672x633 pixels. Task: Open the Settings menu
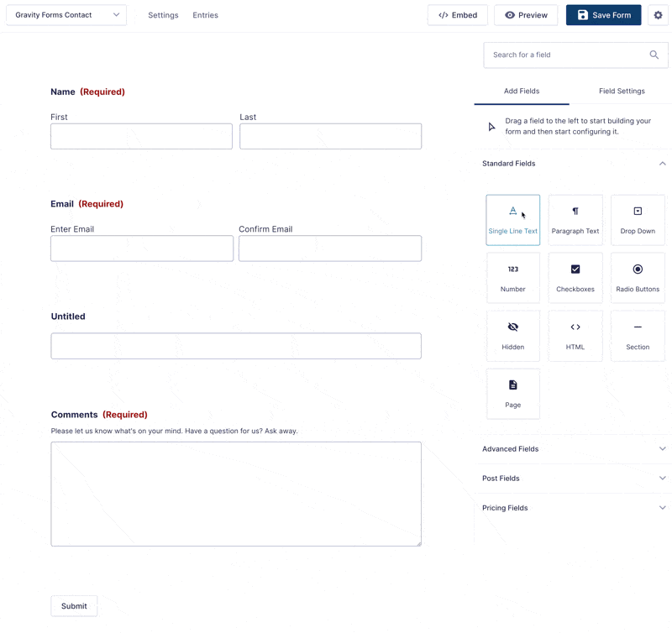tap(163, 15)
